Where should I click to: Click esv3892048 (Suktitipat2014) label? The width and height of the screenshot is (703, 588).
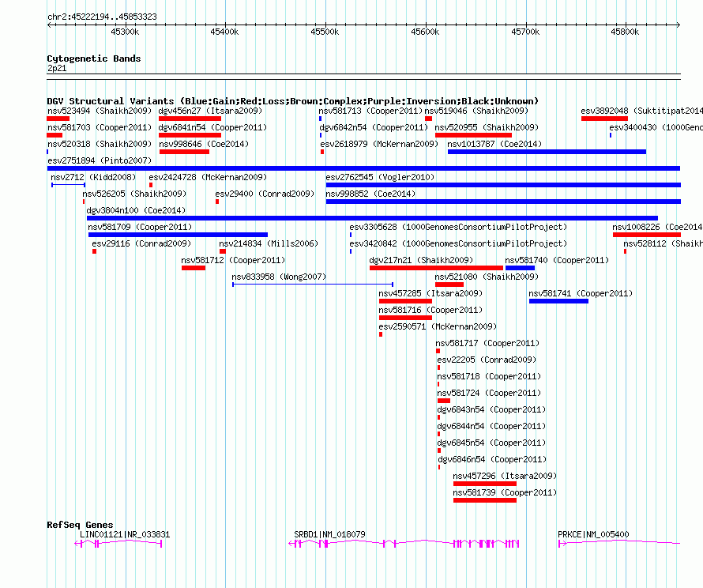pyautogui.click(x=641, y=111)
